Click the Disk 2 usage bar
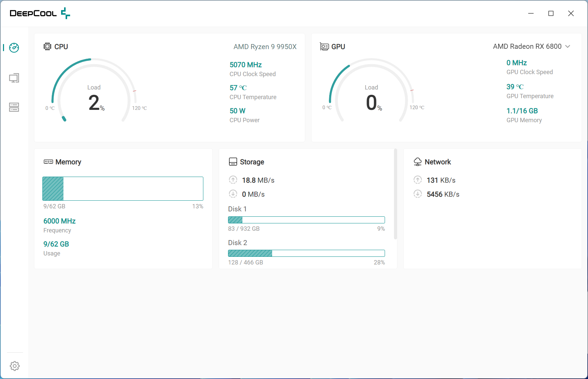The height and width of the screenshot is (379, 588). [x=307, y=253]
